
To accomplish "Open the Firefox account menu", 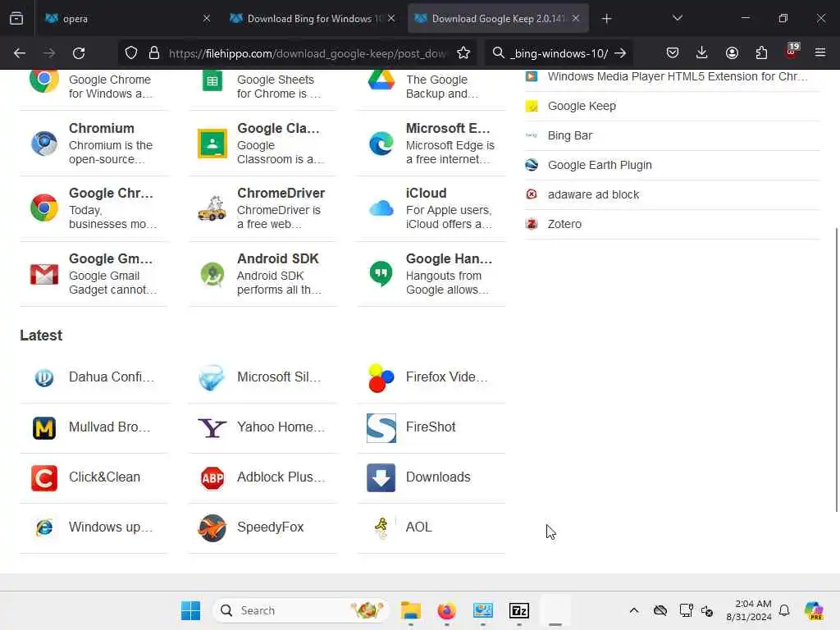I will 732,52.
